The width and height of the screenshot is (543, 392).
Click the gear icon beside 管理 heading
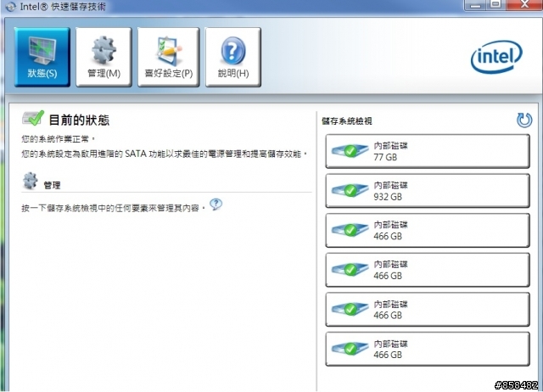[x=31, y=181]
